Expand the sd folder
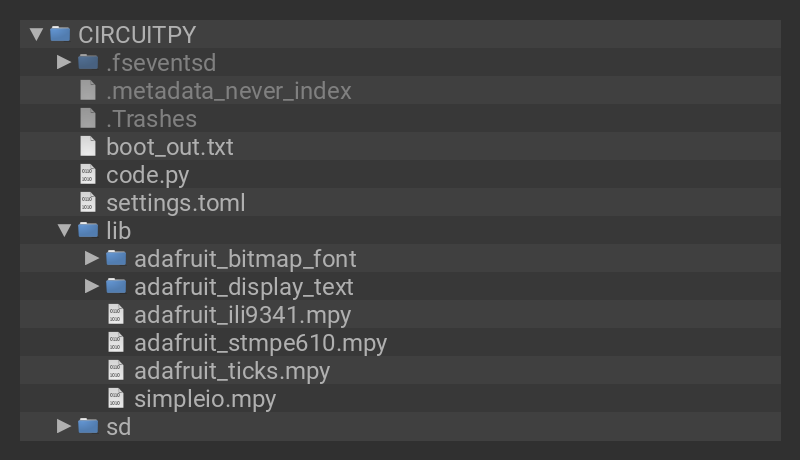The height and width of the screenshot is (460, 800). pos(64,426)
